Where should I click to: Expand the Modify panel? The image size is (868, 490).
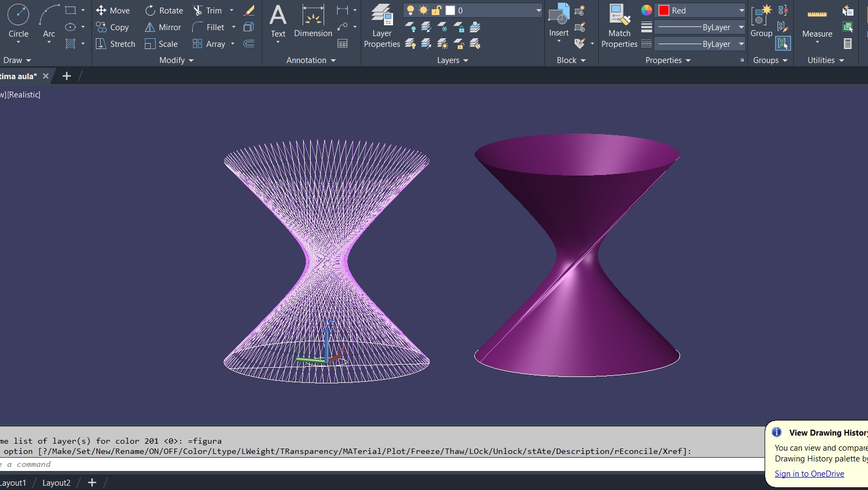[x=177, y=60]
